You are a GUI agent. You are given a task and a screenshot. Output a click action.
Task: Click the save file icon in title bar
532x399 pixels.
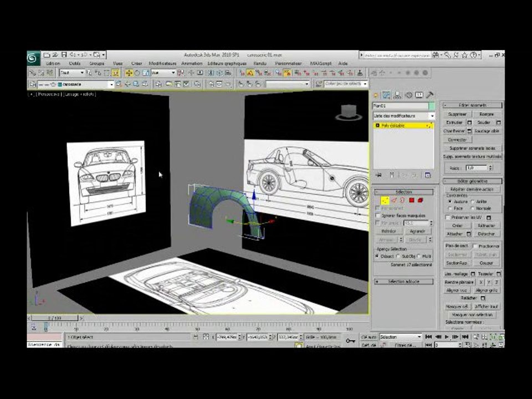click(63, 55)
